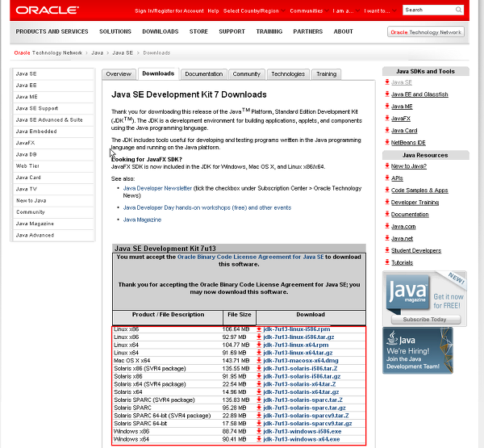Open Java EE and Glassfish link
Image resolution: width=484 pixels, height=448 pixels.
click(x=419, y=94)
